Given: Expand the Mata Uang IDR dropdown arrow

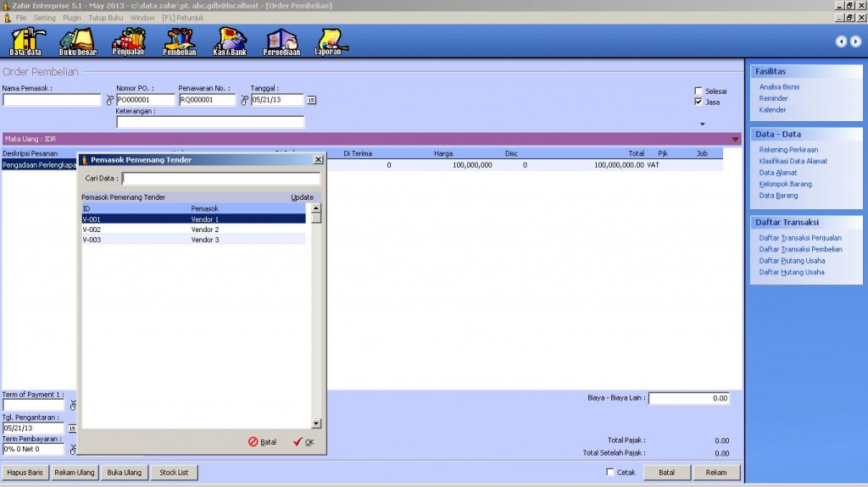Looking at the screenshot, I should tap(735, 139).
